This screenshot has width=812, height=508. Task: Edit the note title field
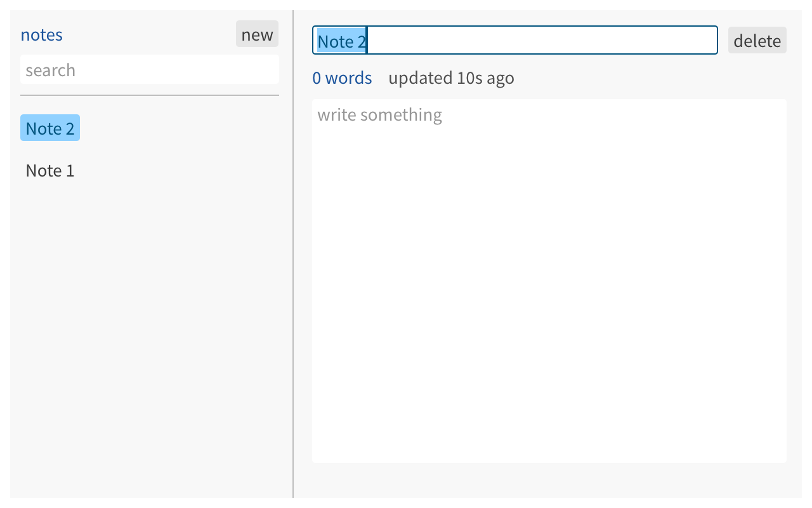[x=515, y=41]
